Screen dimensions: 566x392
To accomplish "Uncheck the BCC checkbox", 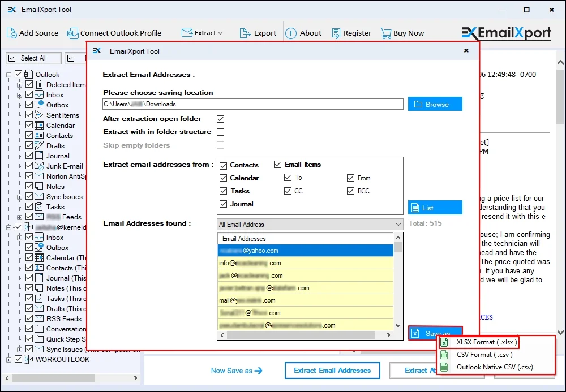I will coord(351,190).
